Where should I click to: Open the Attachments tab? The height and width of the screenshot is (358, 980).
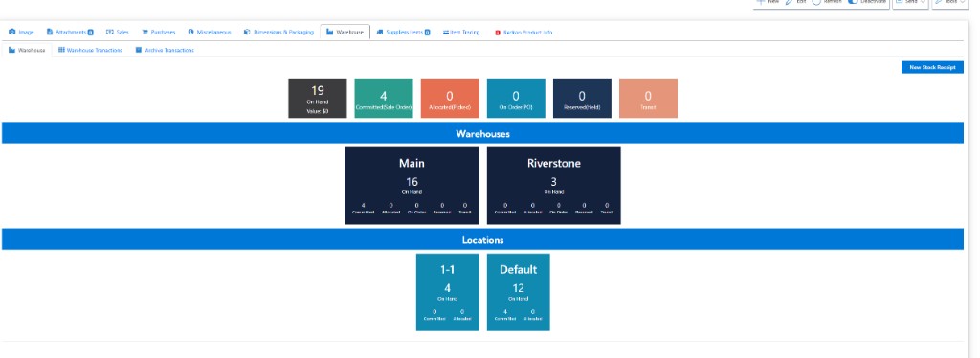click(69, 32)
